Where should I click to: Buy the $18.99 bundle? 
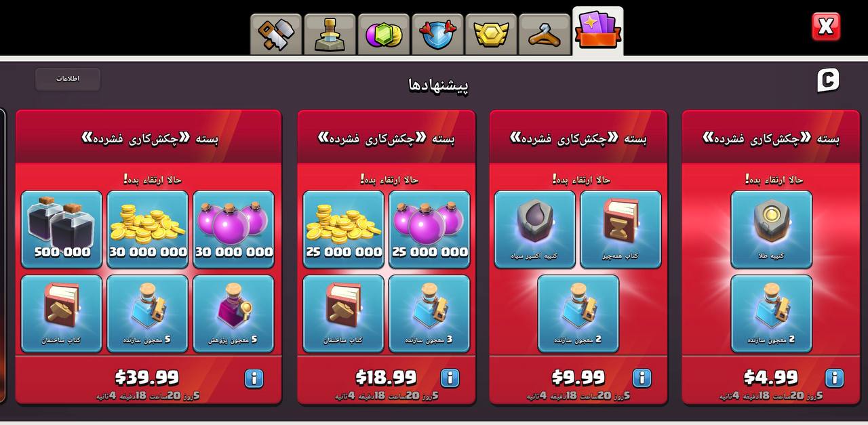386,377
